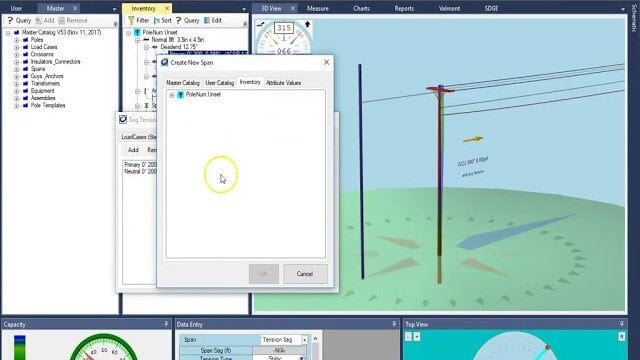
Task: Select Neutral load case in Sag Tension list
Action: pos(140,171)
